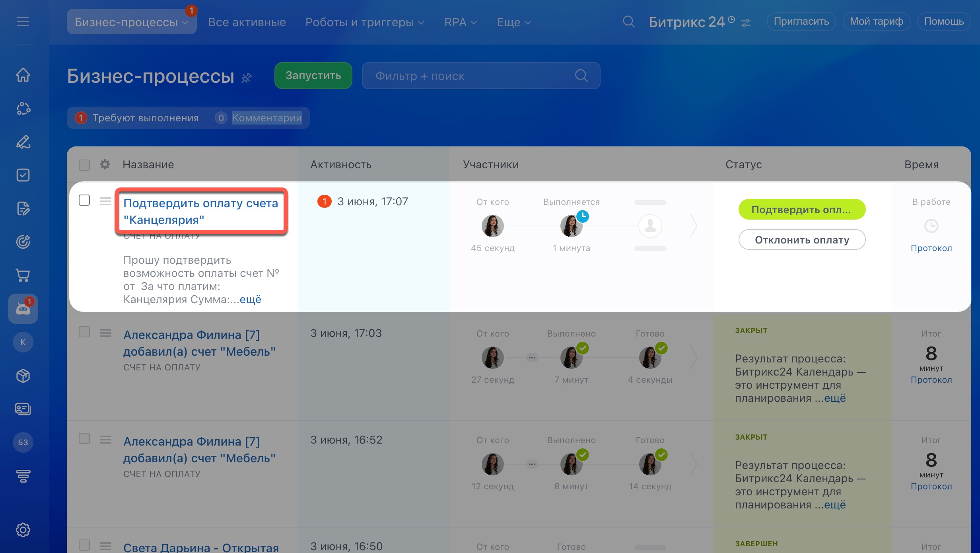Switch to "Все активные" tab
The image size is (980, 553).
coord(247,22)
